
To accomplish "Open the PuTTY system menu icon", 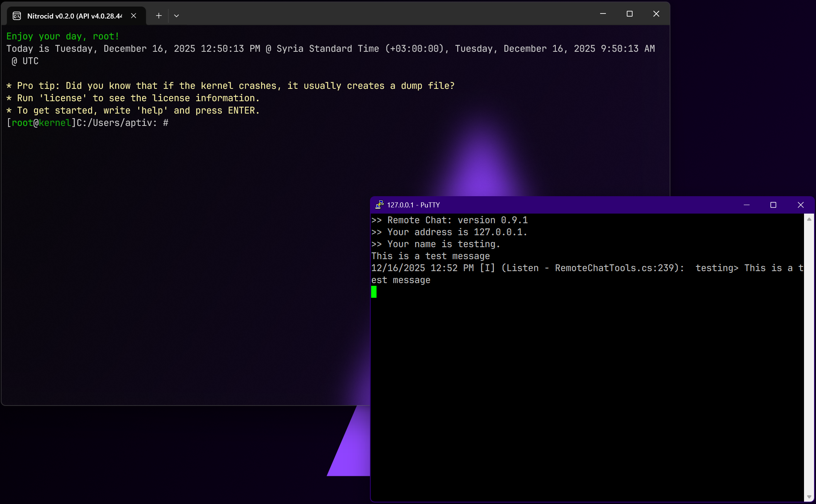I will point(379,205).
